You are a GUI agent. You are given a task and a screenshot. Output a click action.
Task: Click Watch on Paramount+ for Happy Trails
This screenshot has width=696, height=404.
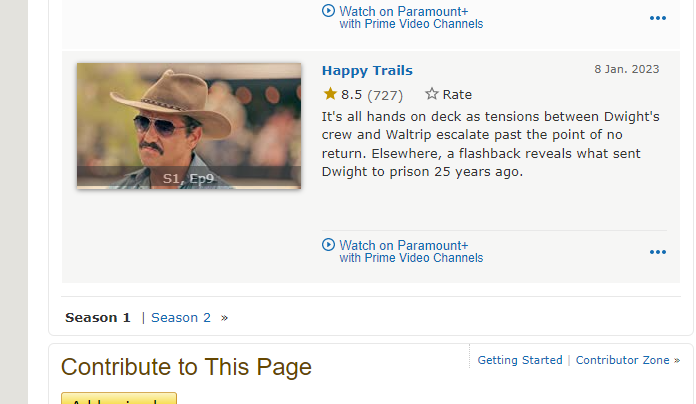pyautogui.click(x=404, y=245)
